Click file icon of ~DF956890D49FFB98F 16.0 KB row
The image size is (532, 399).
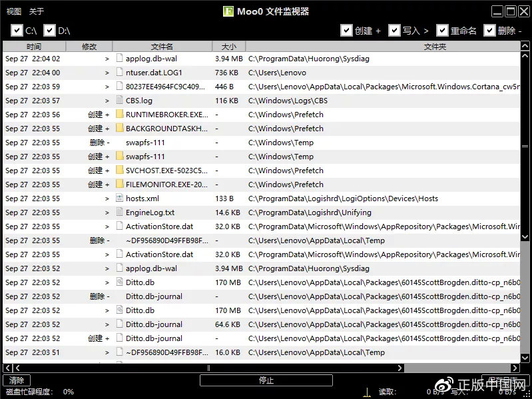click(119, 352)
